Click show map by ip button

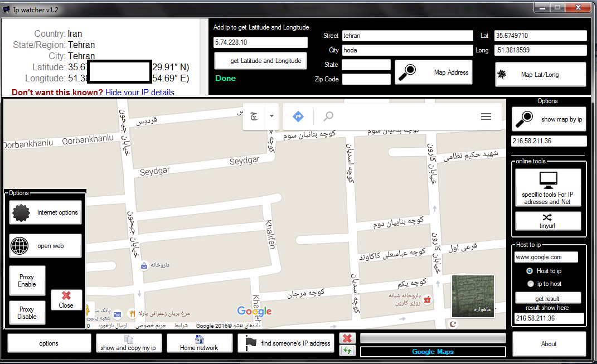(x=549, y=119)
